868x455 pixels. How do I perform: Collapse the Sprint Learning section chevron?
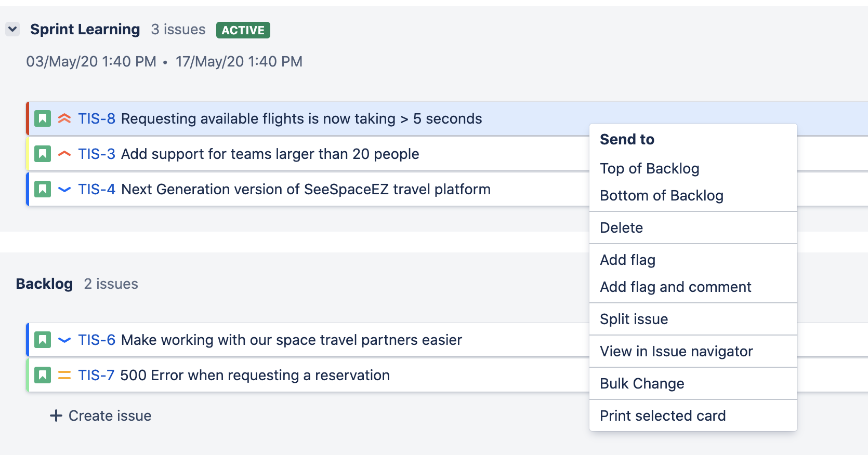pos(12,29)
